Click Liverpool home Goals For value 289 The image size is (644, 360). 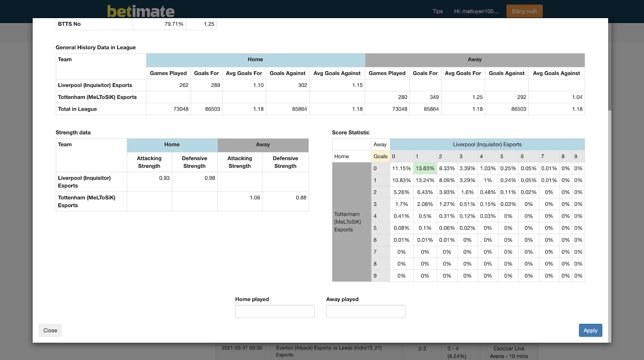tap(216, 85)
